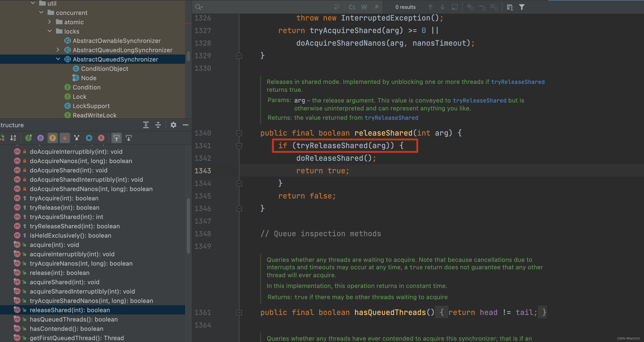The width and height of the screenshot is (644, 342).
Task: Select LockSupport class in project tree
Action: (x=91, y=106)
